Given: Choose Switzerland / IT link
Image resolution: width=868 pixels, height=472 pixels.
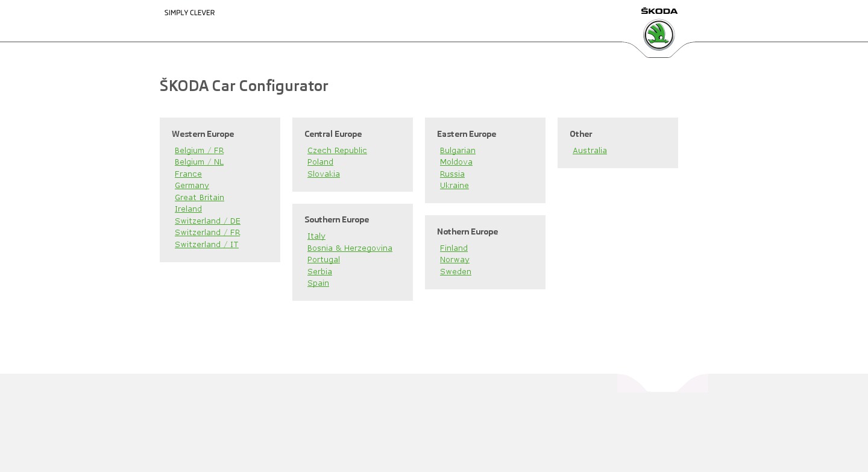Looking at the screenshot, I should [207, 244].
